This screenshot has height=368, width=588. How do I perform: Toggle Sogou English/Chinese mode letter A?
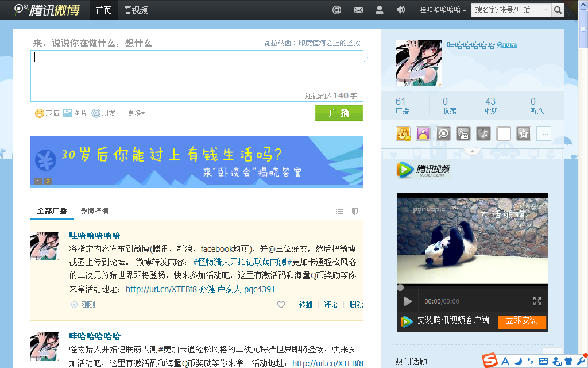pyautogui.click(x=505, y=362)
